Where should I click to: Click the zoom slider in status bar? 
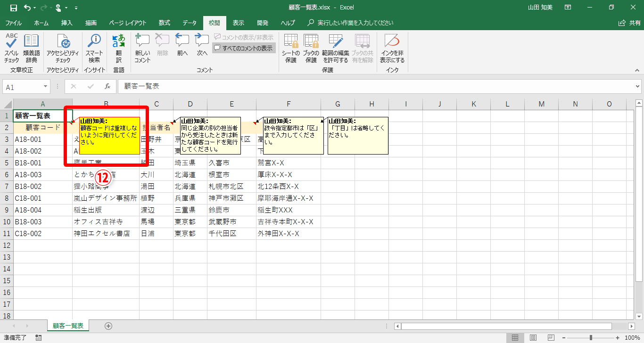click(x=591, y=337)
